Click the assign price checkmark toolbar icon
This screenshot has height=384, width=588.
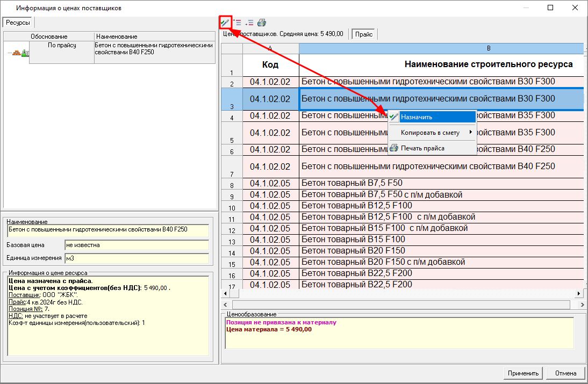click(x=225, y=23)
